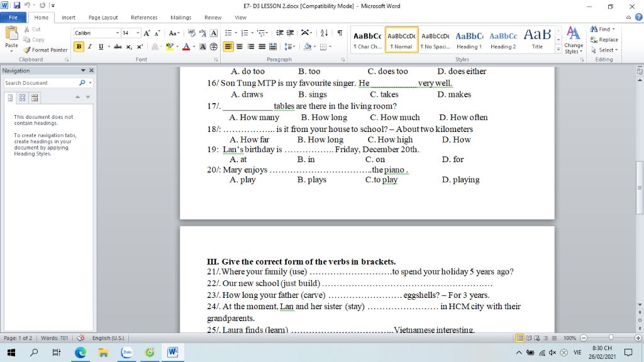
Task: Toggle superscript formatting
Action: coord(140,47)
